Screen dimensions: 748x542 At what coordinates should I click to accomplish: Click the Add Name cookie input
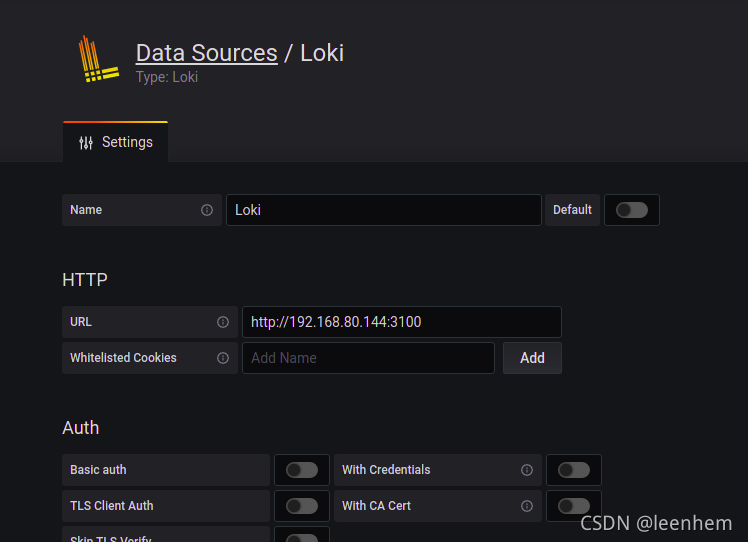(368, 358)
